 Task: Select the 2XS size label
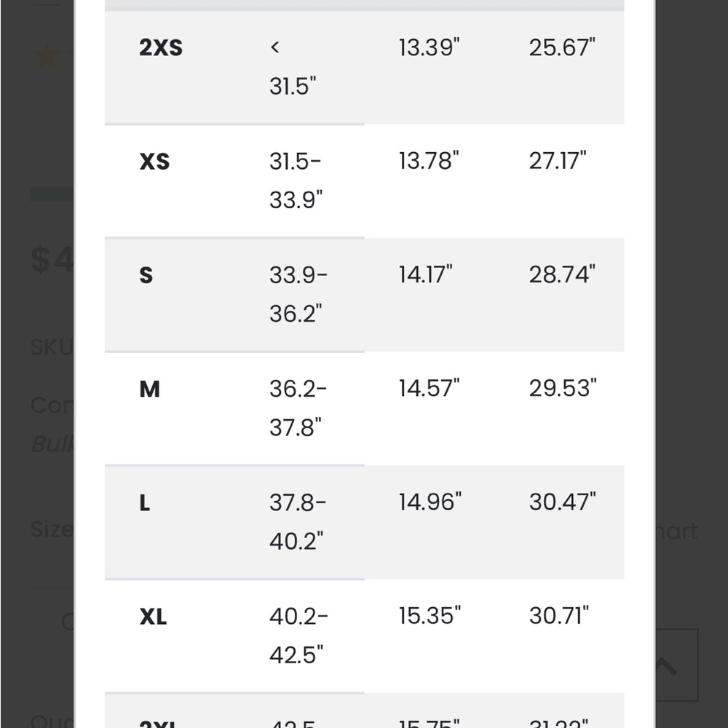click(x=161, y=47)
